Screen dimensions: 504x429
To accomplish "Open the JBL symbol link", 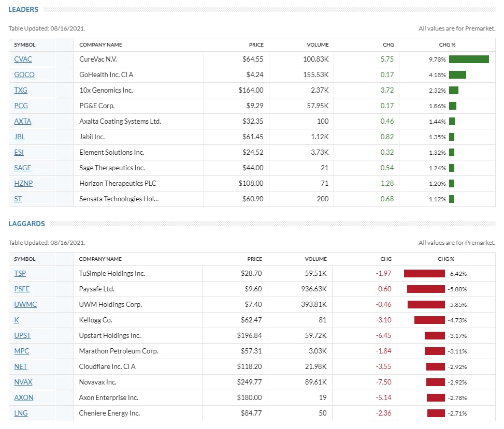I will (x=19, y=137).
